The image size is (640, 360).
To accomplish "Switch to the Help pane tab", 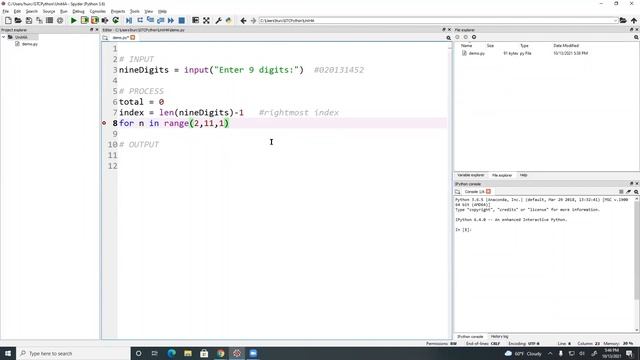I will (523, 175).
